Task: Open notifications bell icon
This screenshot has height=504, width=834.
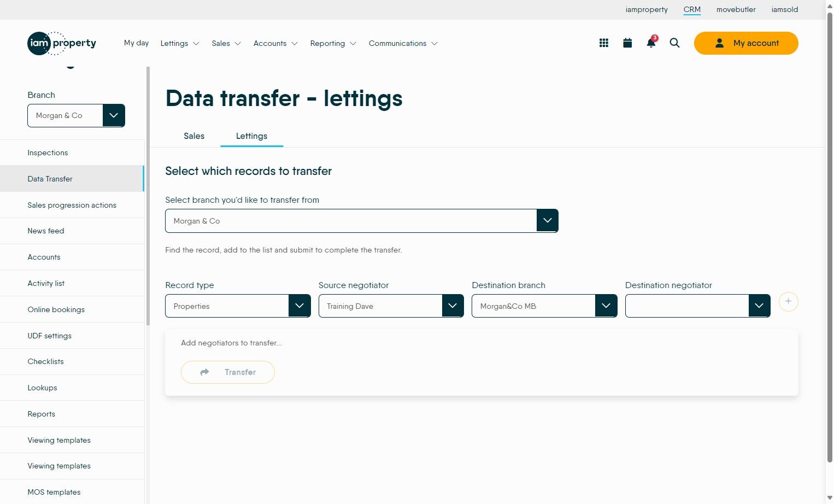Action: [x=651, y=43]
